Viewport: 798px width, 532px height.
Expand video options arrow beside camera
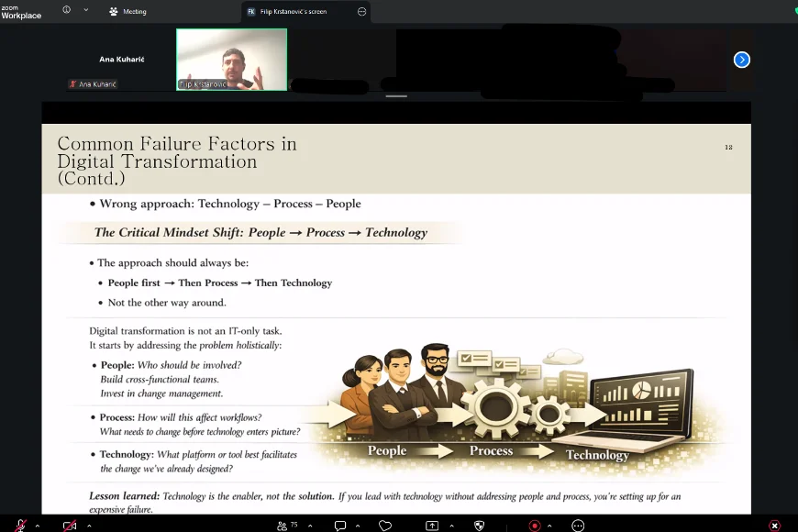(x=89, y=526)
